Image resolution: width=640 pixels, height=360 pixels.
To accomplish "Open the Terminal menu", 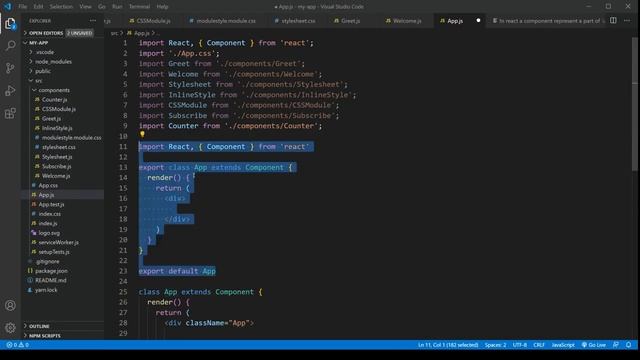I will (x=139, y=7).
